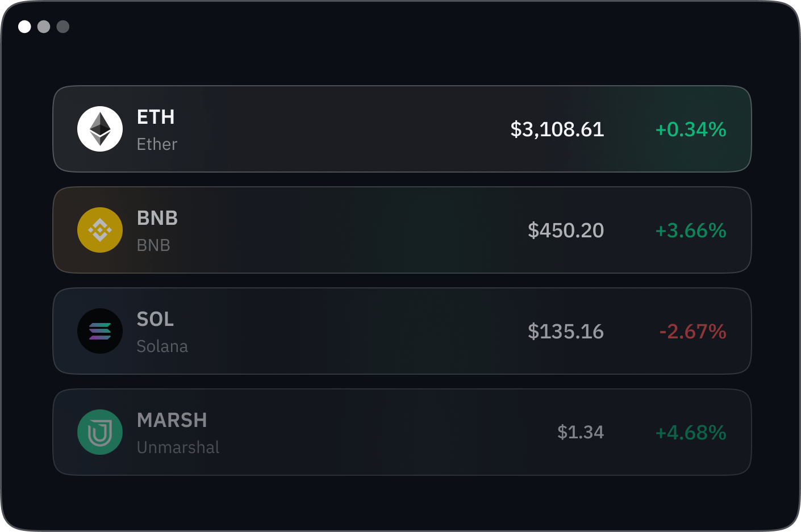The image size is (801, 532).
Task: Click the Ether price $3,108.61
Action: click(557, 129)
